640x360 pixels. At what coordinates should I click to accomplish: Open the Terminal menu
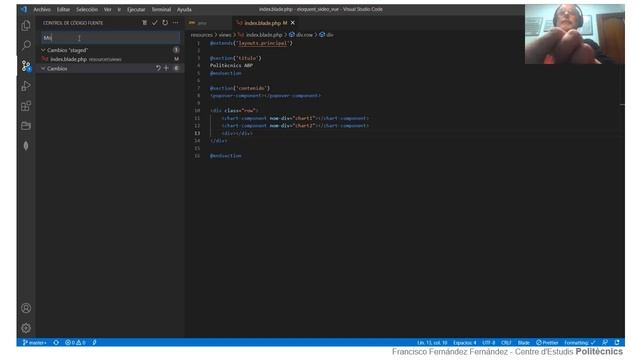(x=161, y=9)
